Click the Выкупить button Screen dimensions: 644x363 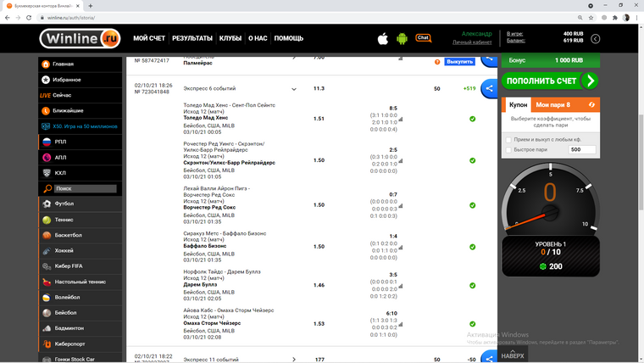click(459, 62)
